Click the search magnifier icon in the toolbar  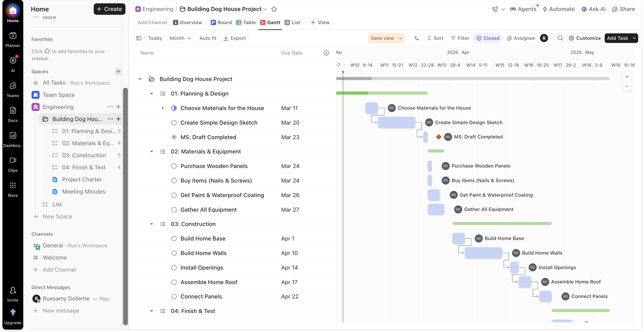coord(560,38)
